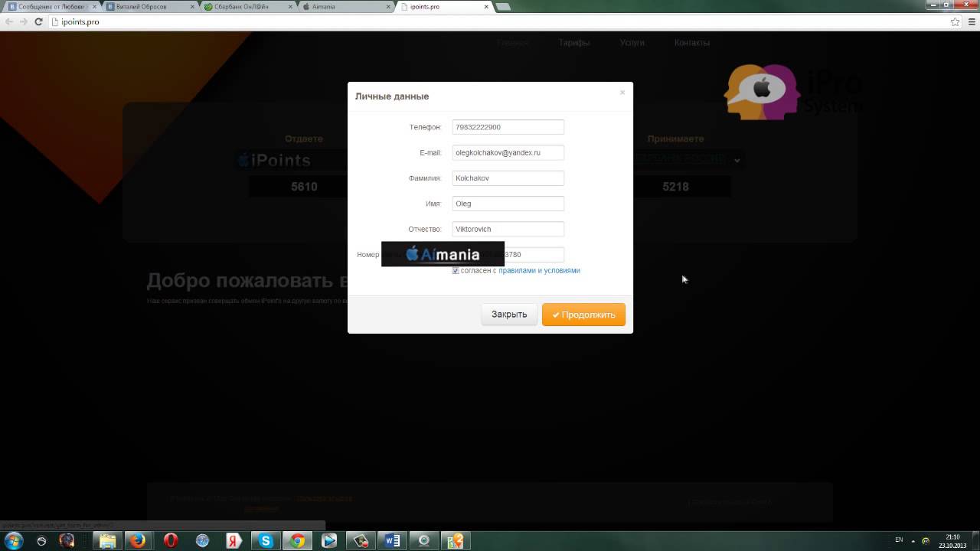The image size is (980, 551).
Task: Open the правилами и условиями link
Action: 539,270
